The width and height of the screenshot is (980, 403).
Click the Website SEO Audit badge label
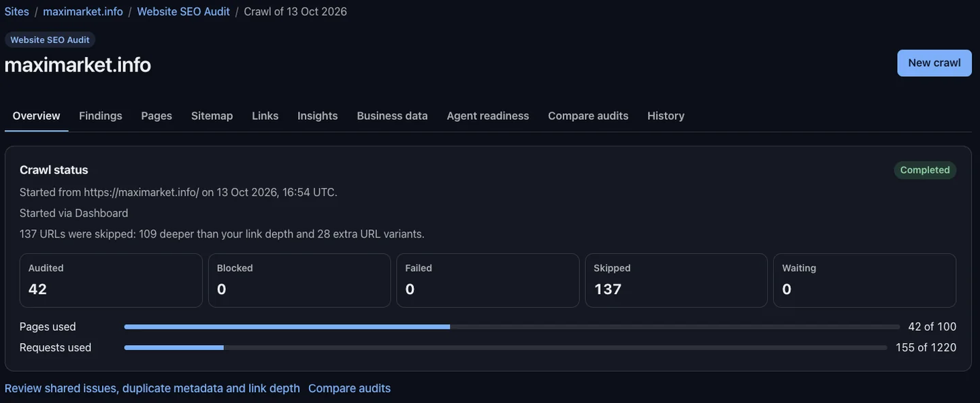coord(50,39)
